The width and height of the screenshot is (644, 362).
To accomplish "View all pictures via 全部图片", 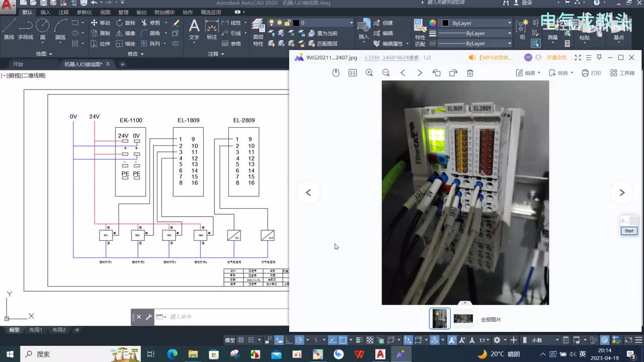I will [x=491, y=319].
